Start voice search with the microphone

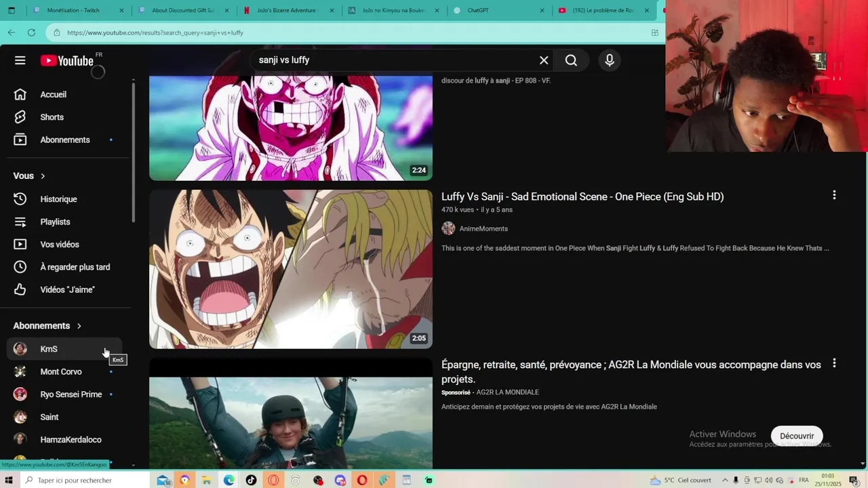[x=610, y=60]
